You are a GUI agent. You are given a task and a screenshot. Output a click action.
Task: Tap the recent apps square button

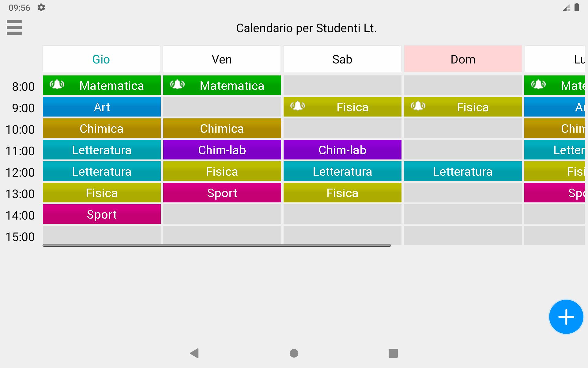tap(393, 353)
